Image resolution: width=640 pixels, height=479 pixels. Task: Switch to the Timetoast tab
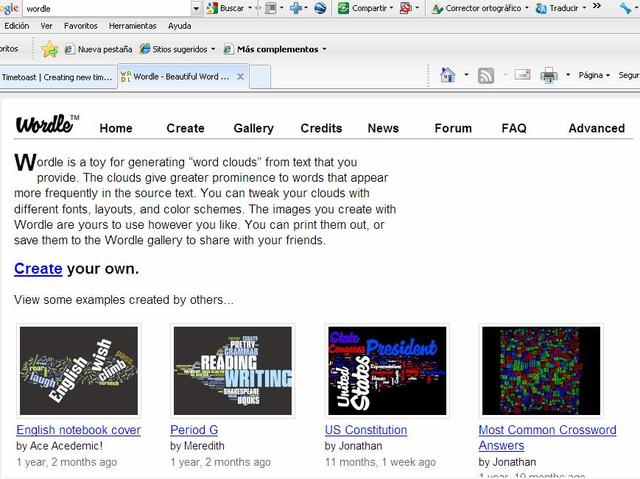click(57, 77)
